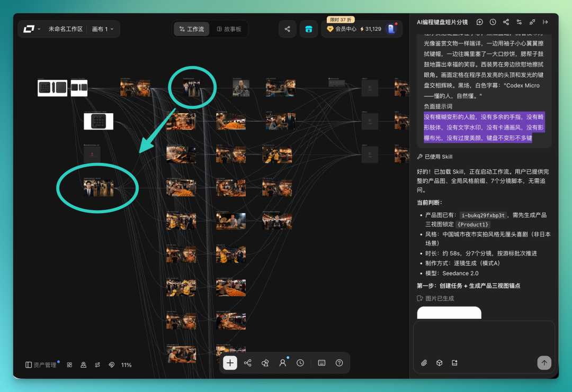Switch to the 工作流 tab
The height and width of the screenshot is (392, 572).
192,29
